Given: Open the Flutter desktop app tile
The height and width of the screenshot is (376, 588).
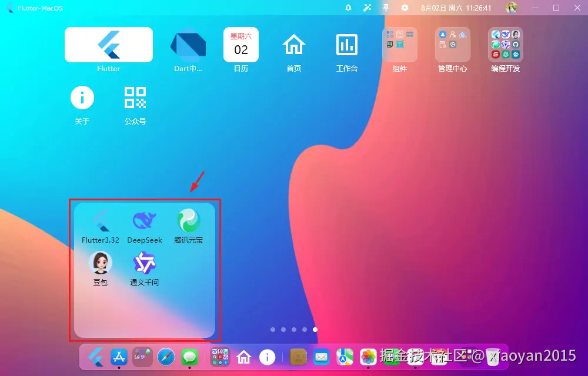Looking at the screenshot, I should 109,45.
